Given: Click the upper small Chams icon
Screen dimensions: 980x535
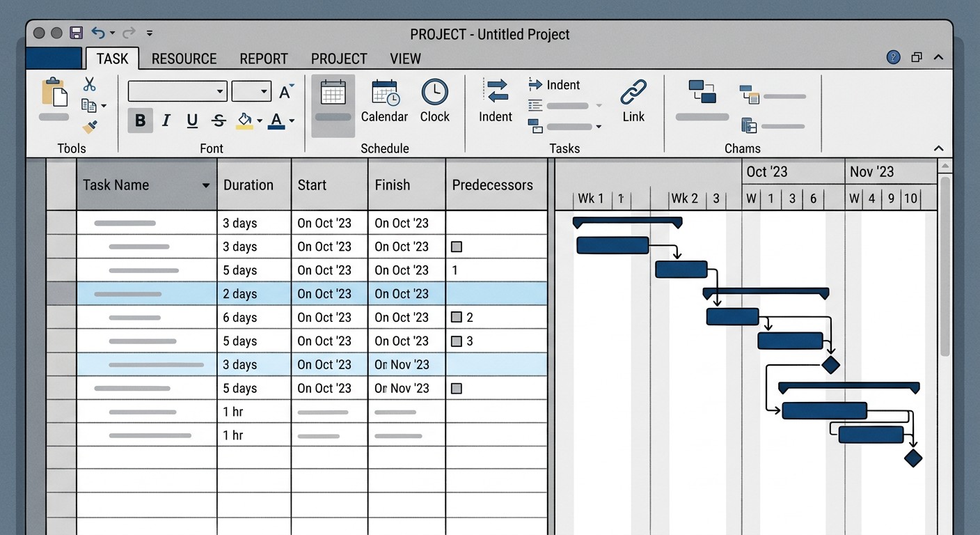Looking at the screenshot, I should tap(750, 94).
